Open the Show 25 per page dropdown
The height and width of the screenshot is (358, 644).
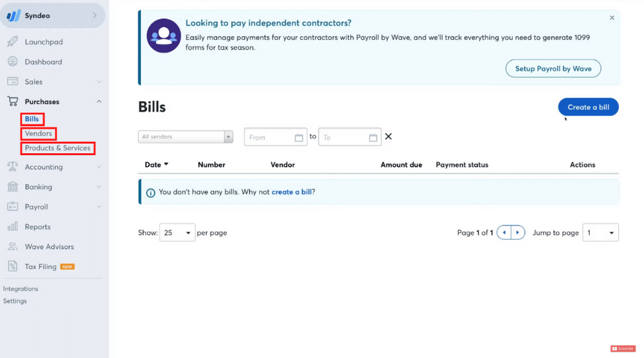177,232
